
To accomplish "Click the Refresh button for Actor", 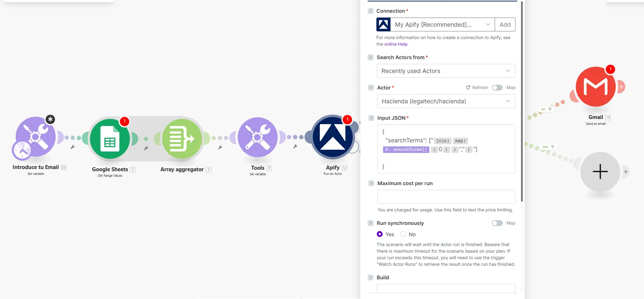I will [x=477, y=88].
